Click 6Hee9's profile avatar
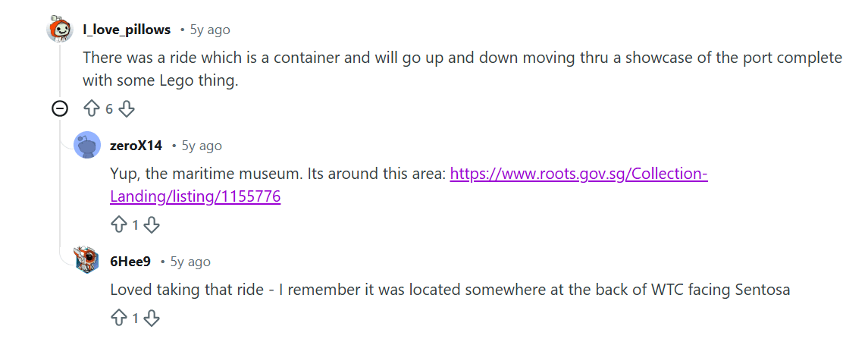The width and height of the screenshot is (868, 342). tap(87, 261)
